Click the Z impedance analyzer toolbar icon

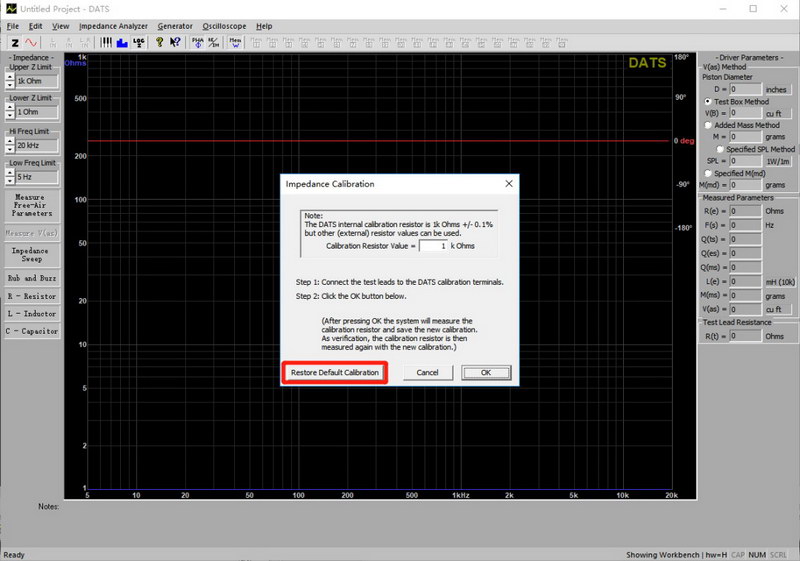[x=15, y=43]
